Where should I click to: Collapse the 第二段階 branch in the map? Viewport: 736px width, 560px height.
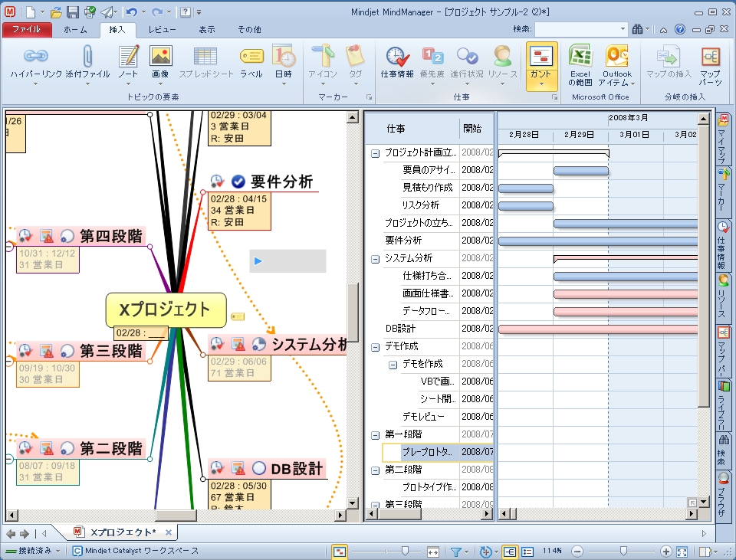[x=9, y=459]
